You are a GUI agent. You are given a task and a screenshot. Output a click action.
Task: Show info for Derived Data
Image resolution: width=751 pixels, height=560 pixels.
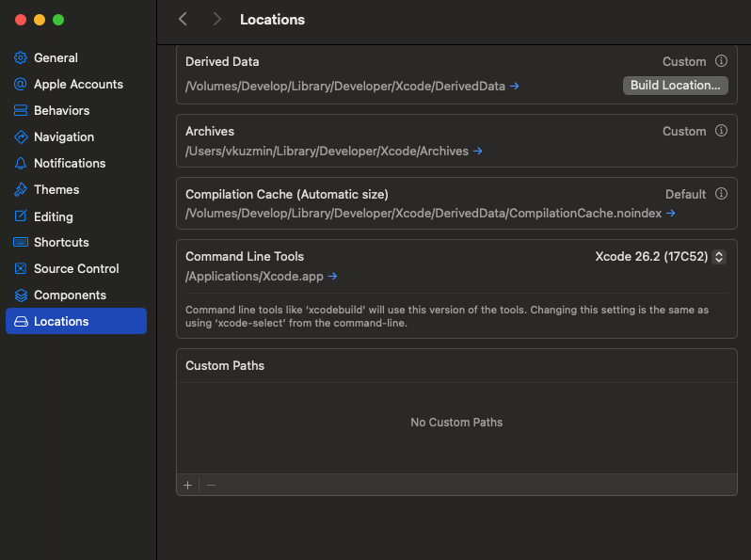(721, 61)
